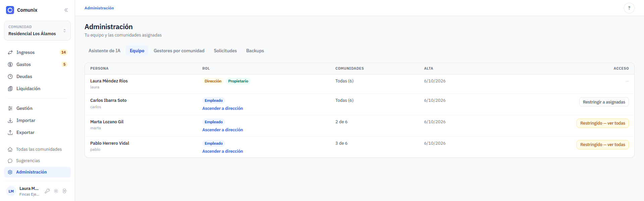The height and width of the screenshot is (201, 644).
Task: Open Ingresos in the sidebar
Action: click(x=37, y=52)
